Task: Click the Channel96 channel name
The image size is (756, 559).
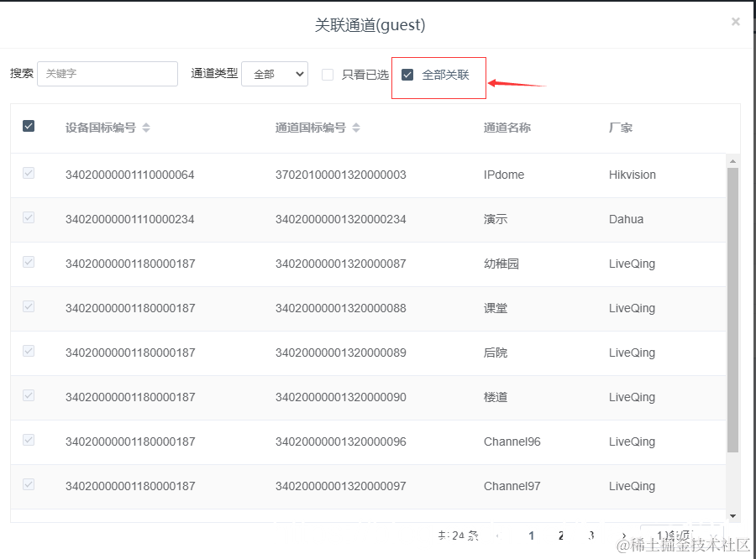Action: [512, 441]
